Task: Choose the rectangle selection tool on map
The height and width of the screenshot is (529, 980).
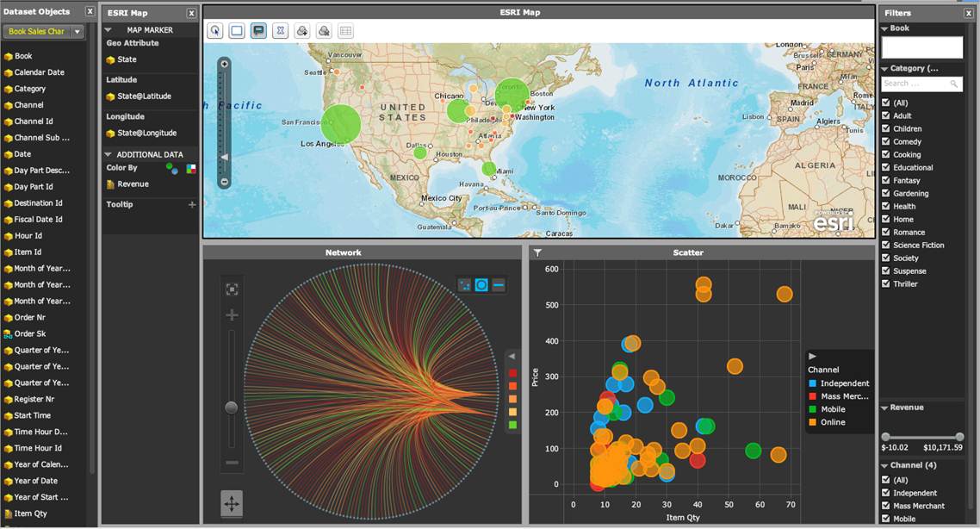Action: coord(237,31)
